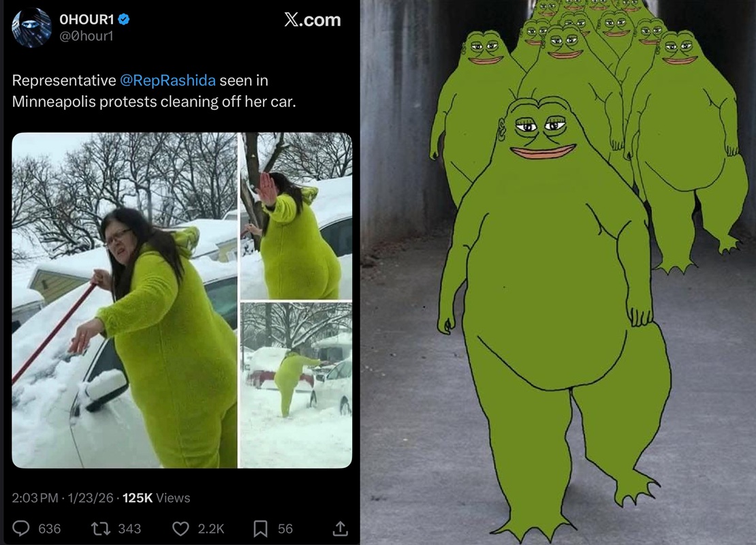
Task: Click the blue verified badge beside OHOUR1
Action: (x=124, y=19)
